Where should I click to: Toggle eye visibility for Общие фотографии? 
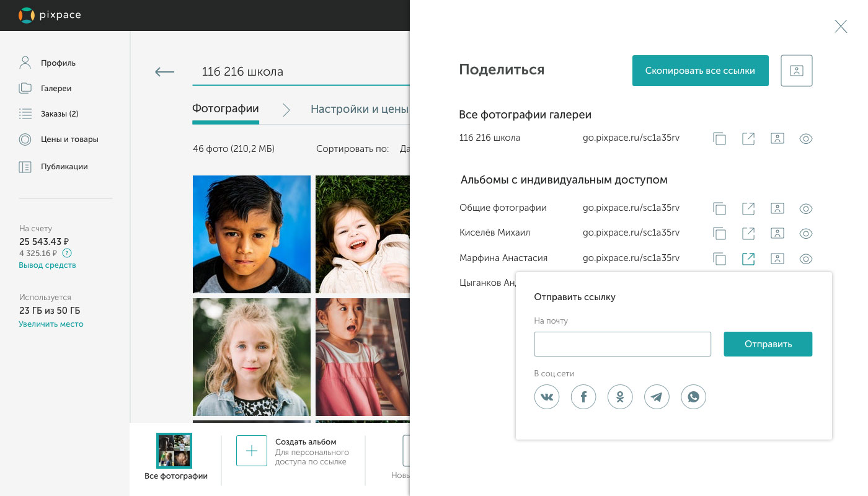click(x=805, y=209)
